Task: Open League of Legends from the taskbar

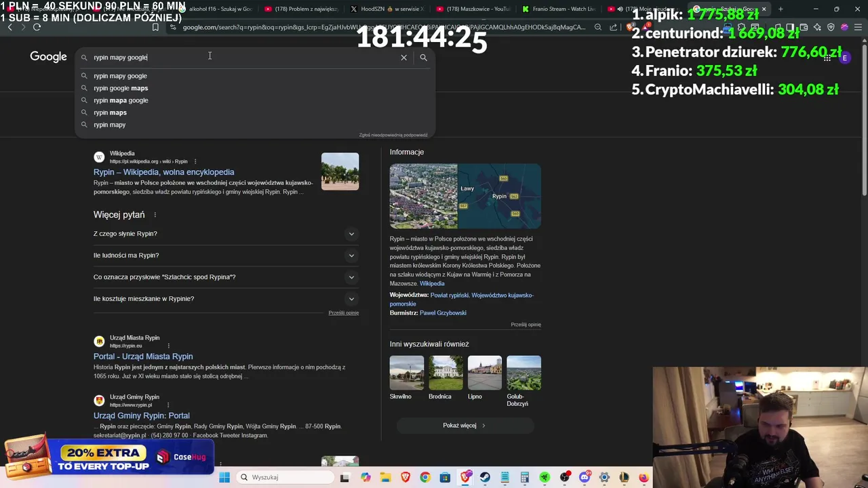Action: coord(624,477)
